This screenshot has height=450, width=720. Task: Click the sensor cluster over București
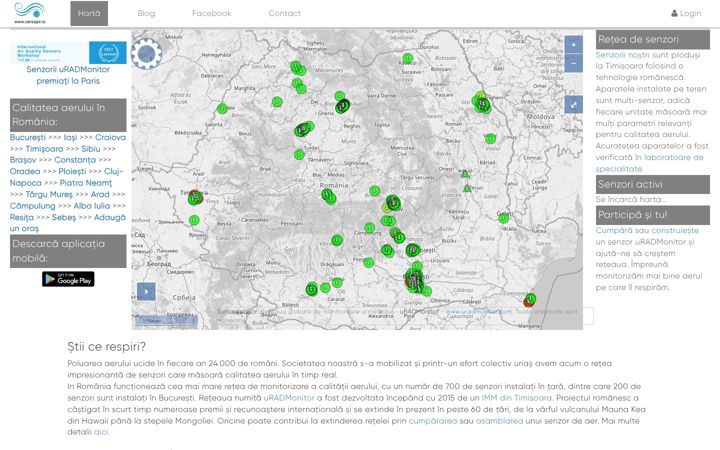pyautogui.click(x=415, y=281)
